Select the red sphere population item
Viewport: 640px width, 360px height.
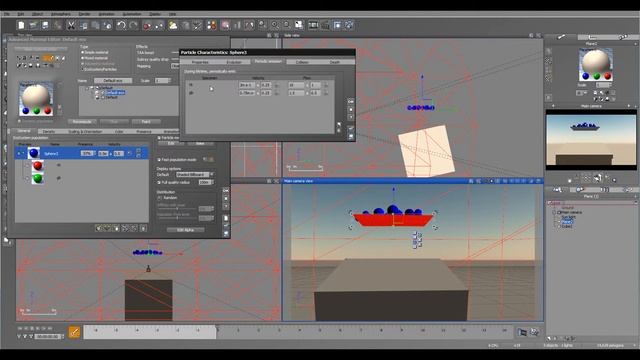tap(38, 165)
